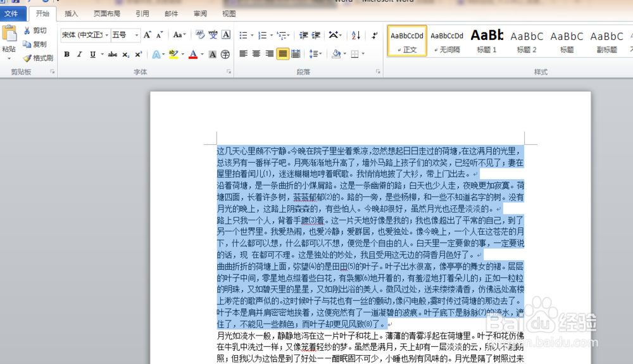Image resolution: width=633 pixels, height=364 pixels.
Task: Open the Paragraph dialog launcher (段落)
Action: 379,72
